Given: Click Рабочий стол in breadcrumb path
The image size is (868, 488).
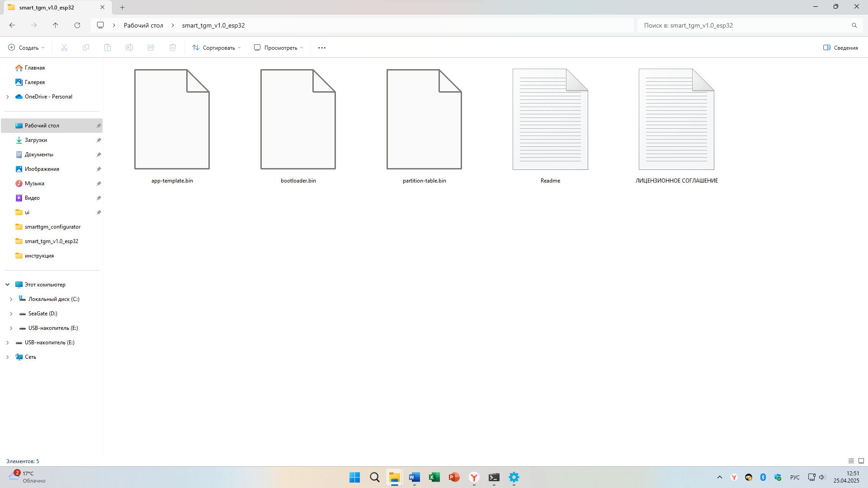Looking at the screenshot, I should pyautogui.click(x=143, y=25).
